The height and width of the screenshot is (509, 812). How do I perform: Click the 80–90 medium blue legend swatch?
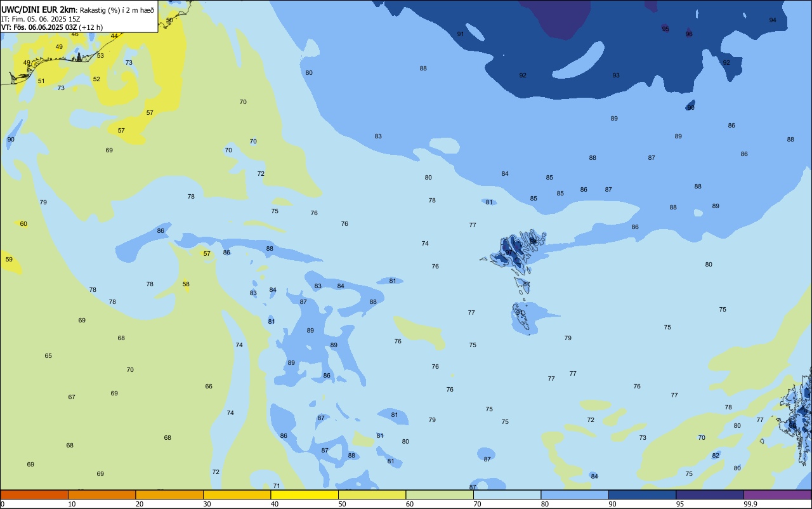[x=575, y=494]
